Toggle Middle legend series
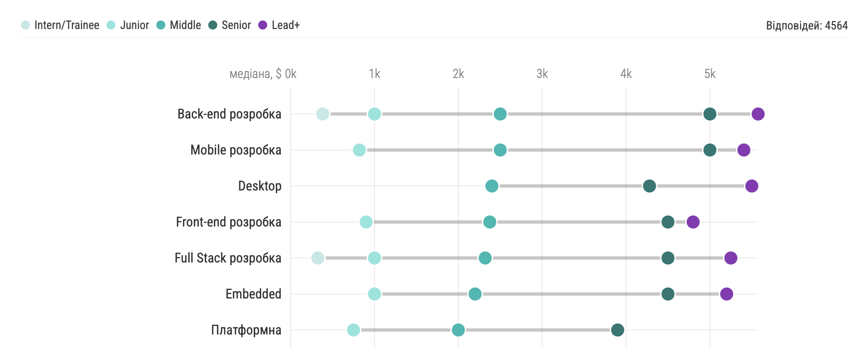This screenshot has width=868, height=359. point(179,25)
